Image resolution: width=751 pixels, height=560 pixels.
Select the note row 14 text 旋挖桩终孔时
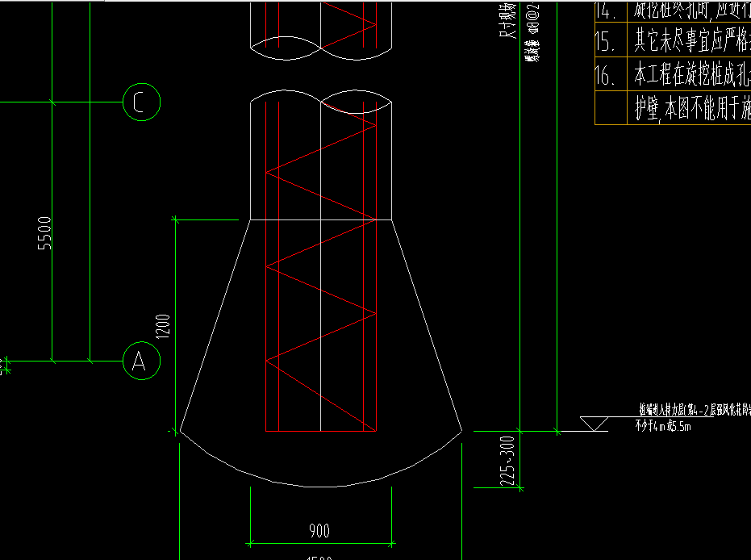(x=692, y=10)
